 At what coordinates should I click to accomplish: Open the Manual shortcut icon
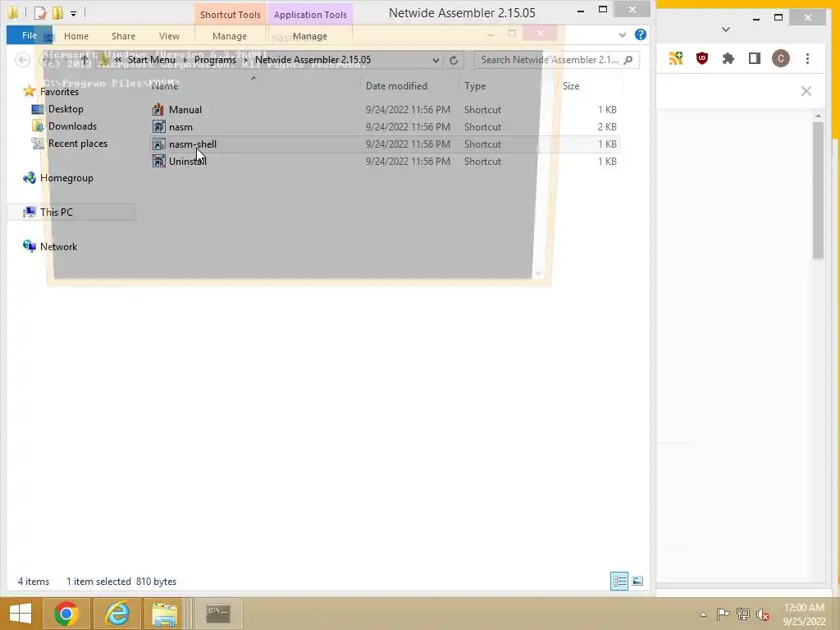[x=158, y=110]
